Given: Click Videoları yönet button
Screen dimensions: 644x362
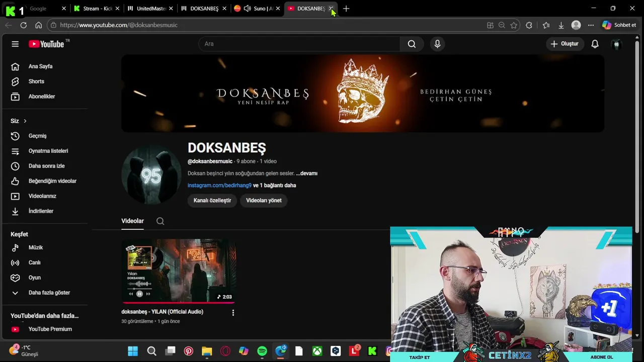Looking at the screenshot, I should point(264,201).
